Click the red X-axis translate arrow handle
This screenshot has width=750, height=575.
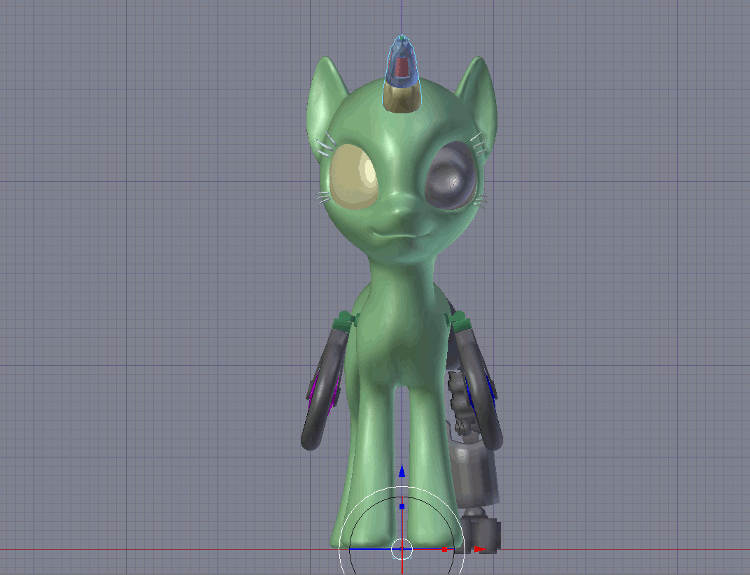point(480,549)
